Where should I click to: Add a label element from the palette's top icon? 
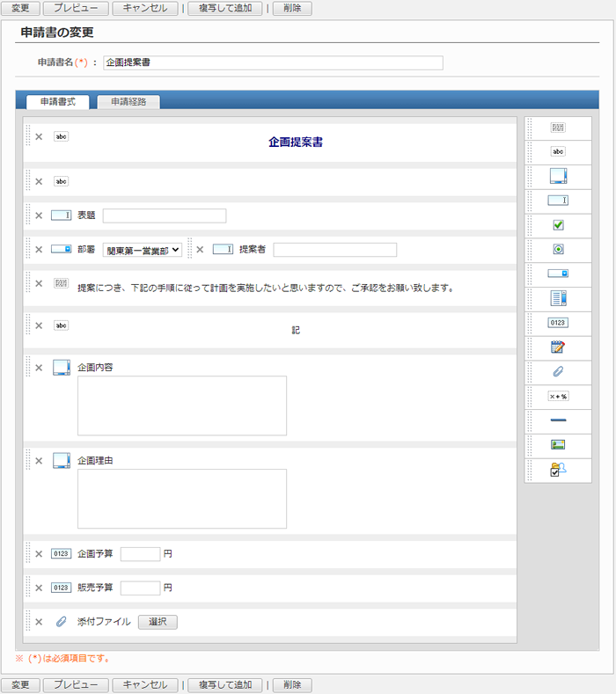[x=558, y=128]
